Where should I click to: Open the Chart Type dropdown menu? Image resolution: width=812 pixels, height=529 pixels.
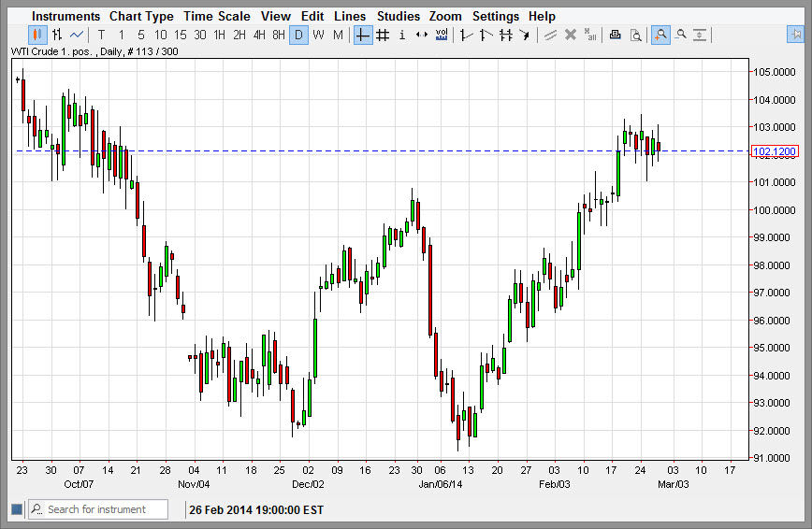(x=141, y=16)
